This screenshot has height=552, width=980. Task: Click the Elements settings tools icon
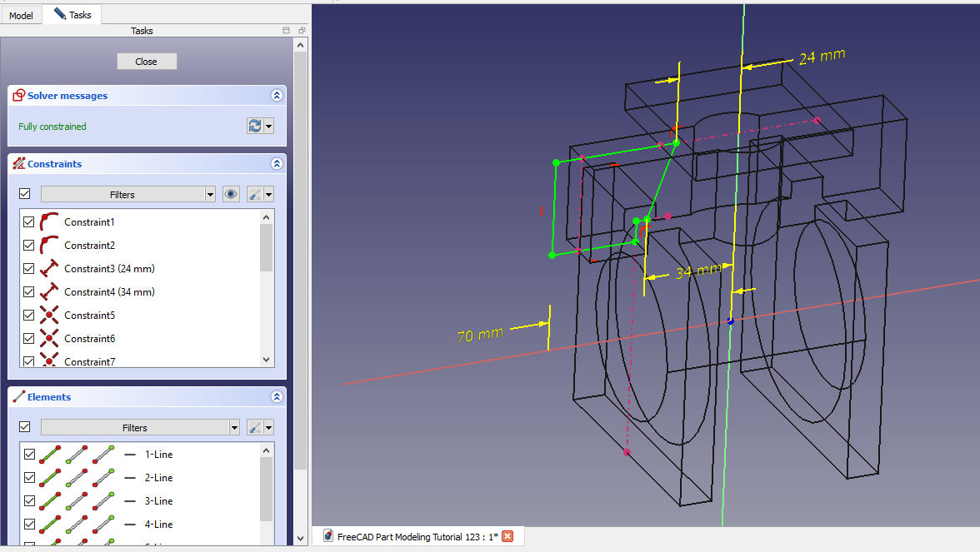[256, 427]
